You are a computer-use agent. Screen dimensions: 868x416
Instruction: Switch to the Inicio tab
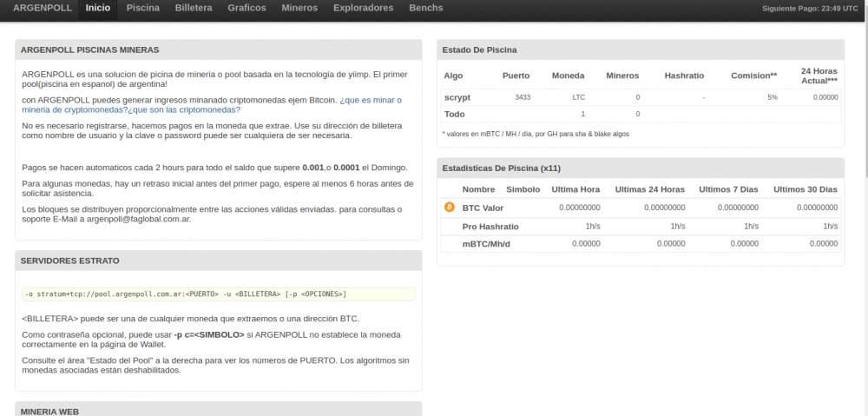98,8
